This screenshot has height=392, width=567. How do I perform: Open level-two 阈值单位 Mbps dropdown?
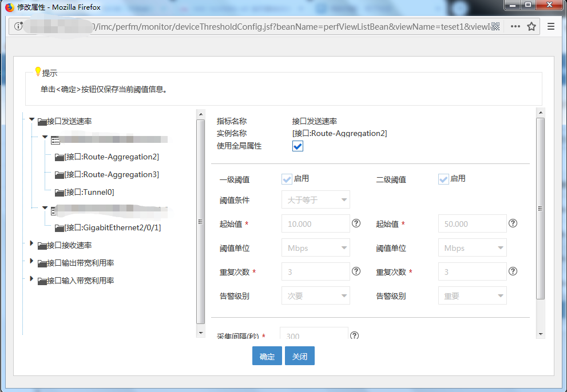pyautogui.click(x=472, y=248)
